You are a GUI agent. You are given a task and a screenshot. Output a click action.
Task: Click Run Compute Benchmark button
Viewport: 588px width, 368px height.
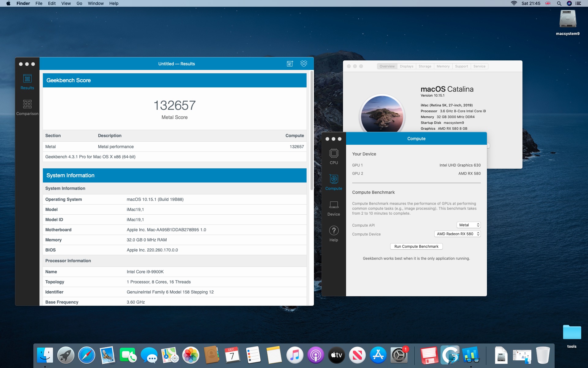(416, 247)
